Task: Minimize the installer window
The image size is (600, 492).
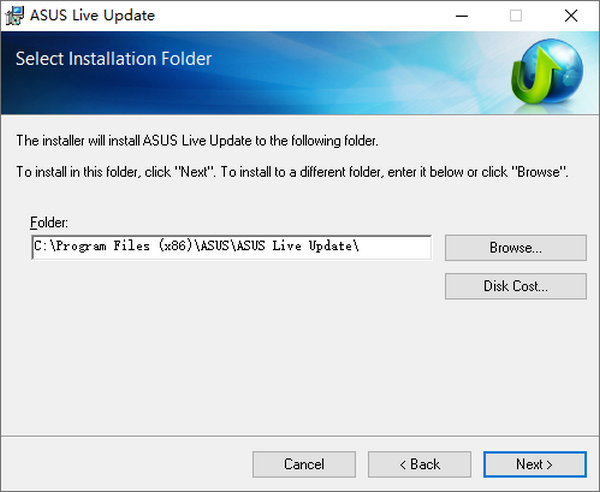Action: click(x=462, y=16)
